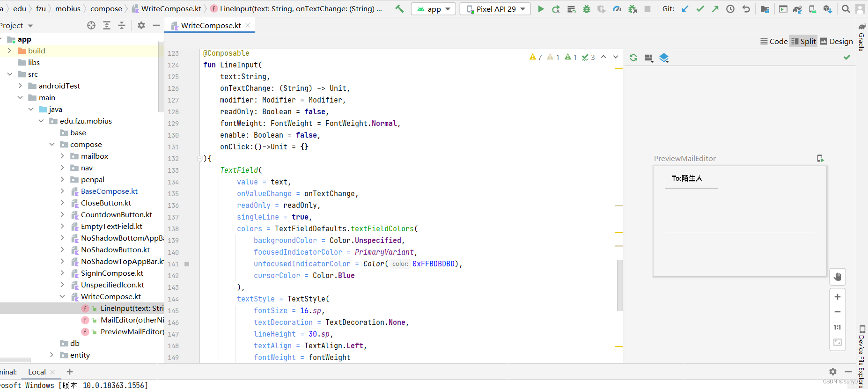Select PreviewMailEditor function in project tree
Image resolution: width=868 pixels, height=389 pixels.
[x=132, y=331]
